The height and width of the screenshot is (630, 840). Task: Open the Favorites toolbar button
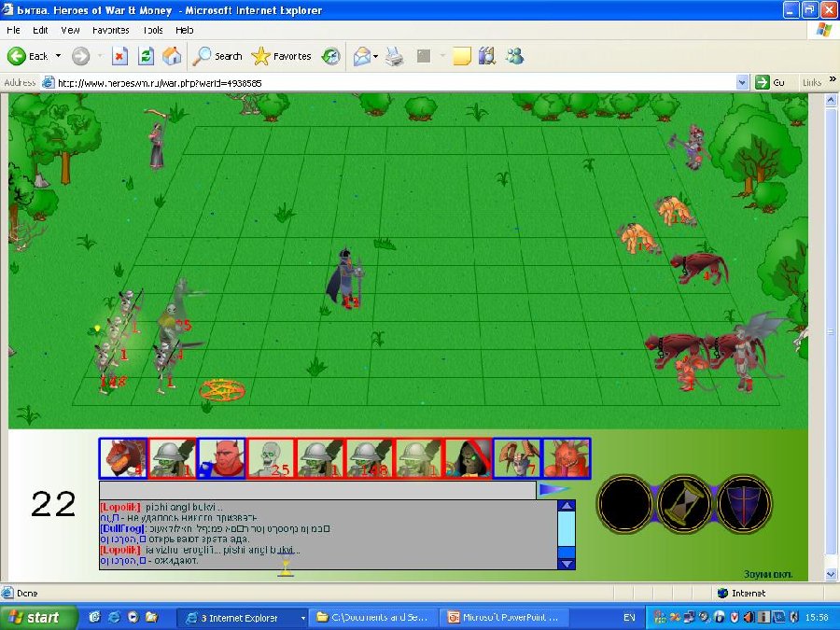281,56
